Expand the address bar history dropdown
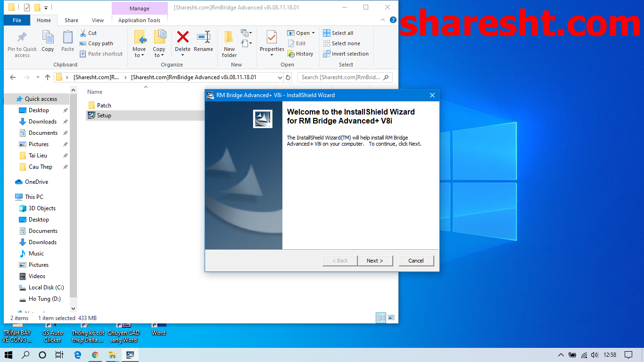Screen dimensions: 644x362 [x=280, y=77]
